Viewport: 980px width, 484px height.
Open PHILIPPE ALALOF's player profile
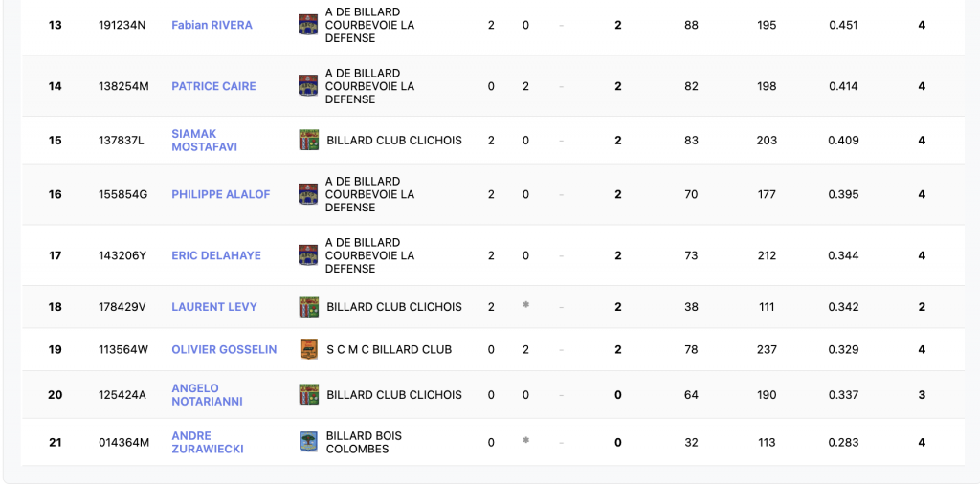(220, 194)
